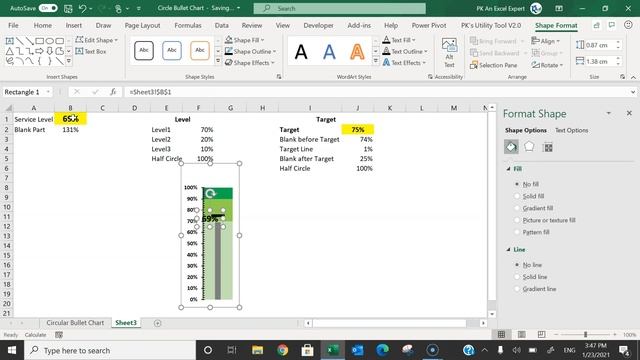This screenshot has width=640, height=360.
Task: Open Text Effects options
Action: (x=404, y=63)
